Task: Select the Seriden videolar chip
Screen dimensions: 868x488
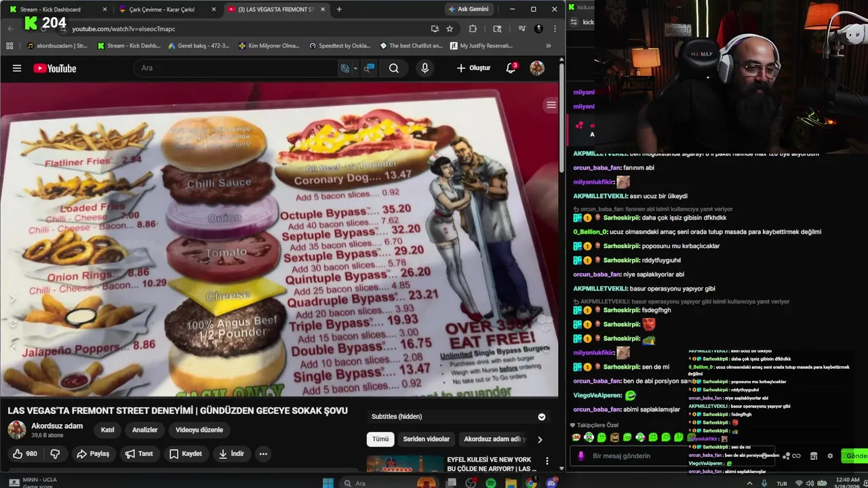Action: (427, 439)
